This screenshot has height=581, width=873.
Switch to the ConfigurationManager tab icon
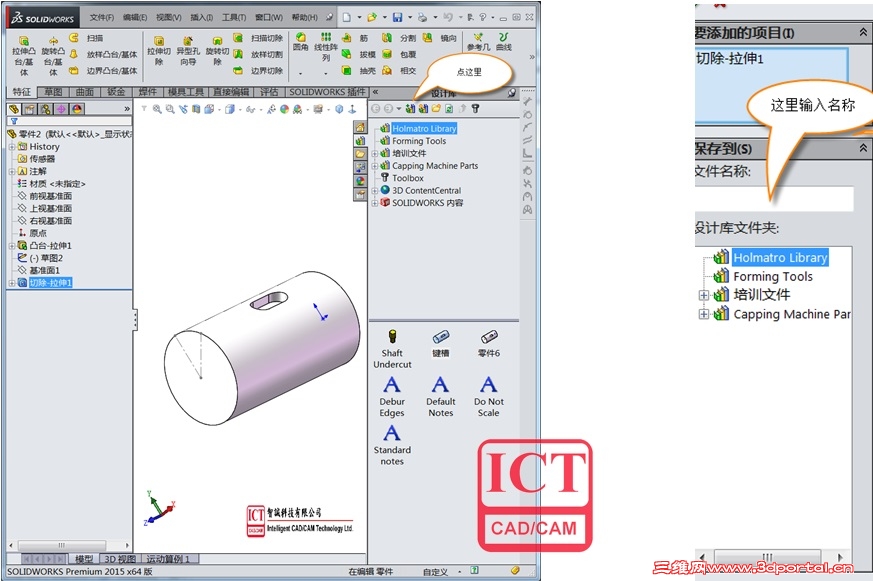point(45,109)
